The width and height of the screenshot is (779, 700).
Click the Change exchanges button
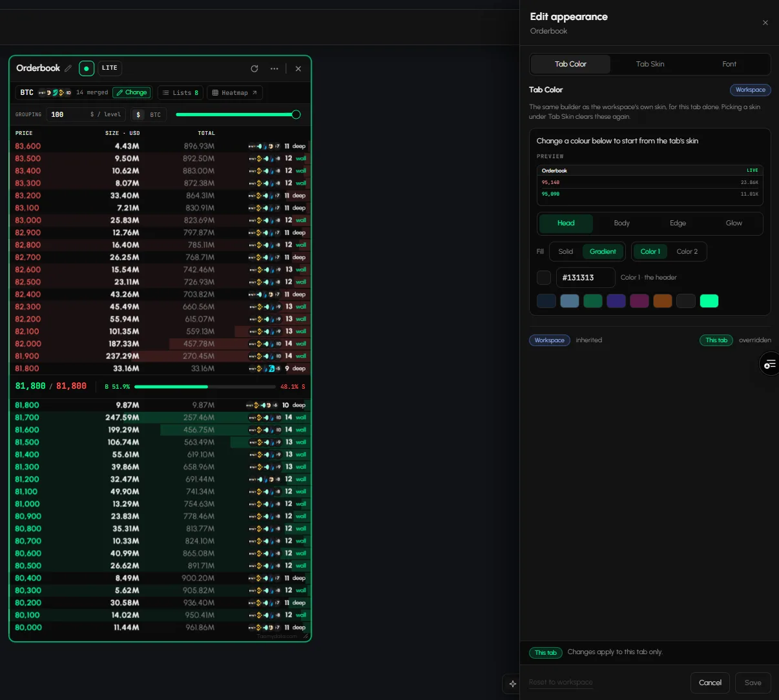132,92
